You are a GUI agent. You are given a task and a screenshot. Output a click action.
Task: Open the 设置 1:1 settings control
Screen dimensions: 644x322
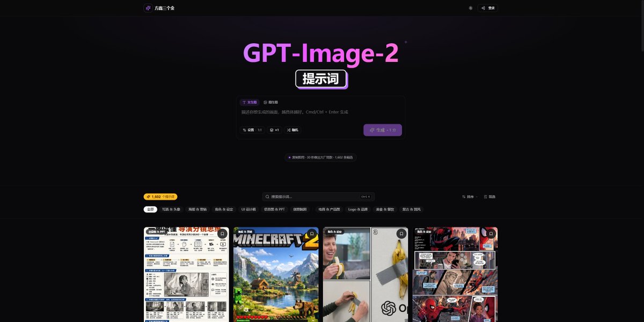coord(252,130)
